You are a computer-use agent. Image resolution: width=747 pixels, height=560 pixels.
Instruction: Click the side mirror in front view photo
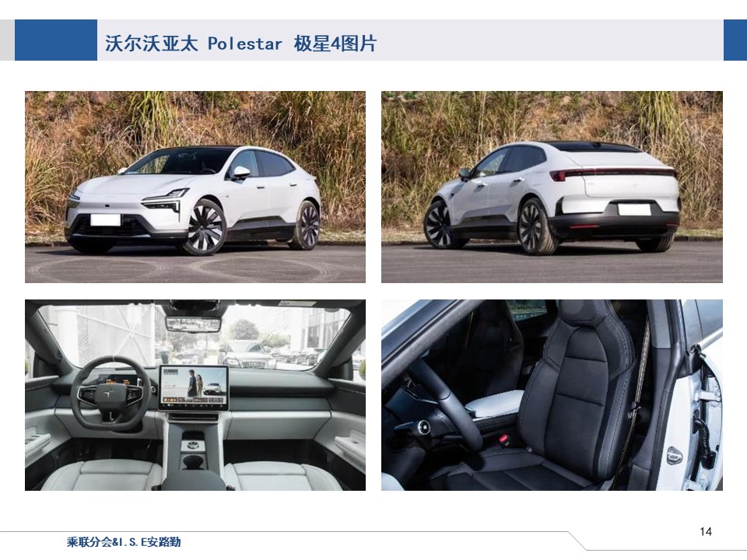pos(241,172)
